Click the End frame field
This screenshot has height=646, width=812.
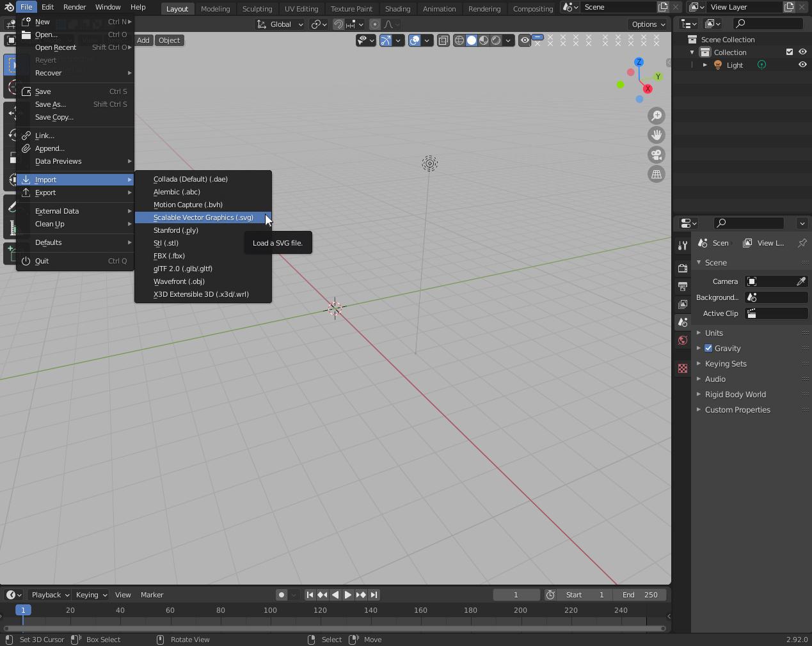pyautogui.click(x=640, y=595)
